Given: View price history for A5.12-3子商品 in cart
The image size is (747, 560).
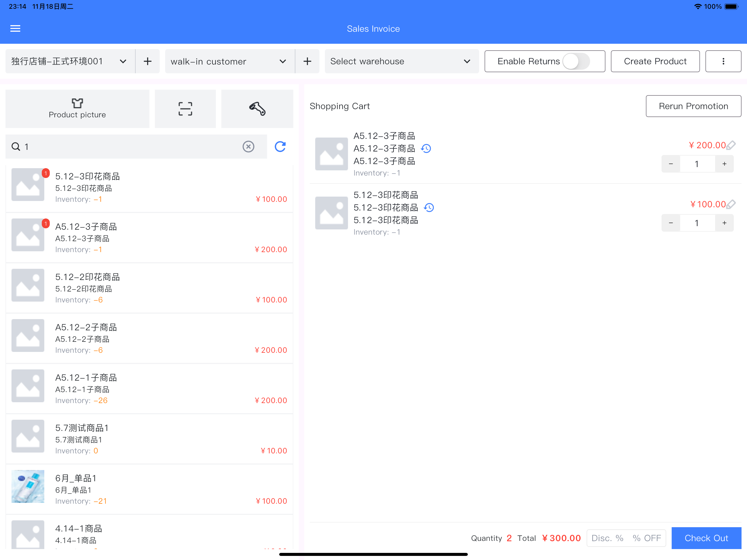Looking at the screenshot, I should coord(426,148).
